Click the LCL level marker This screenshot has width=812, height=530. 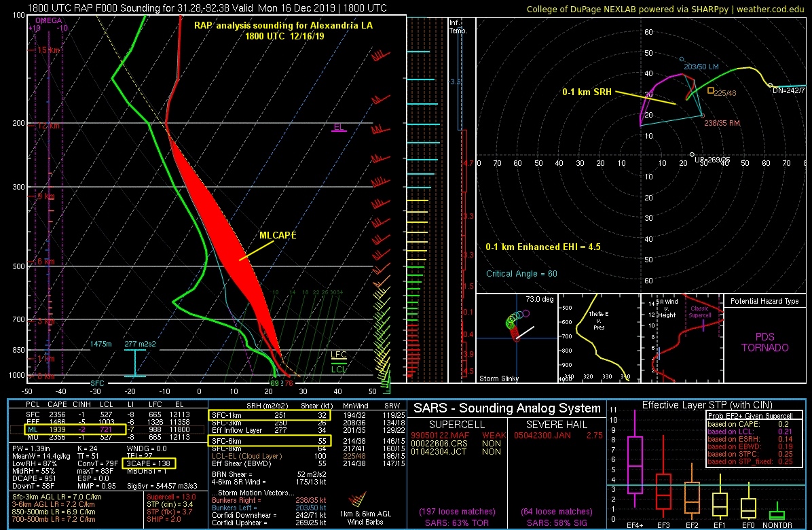coord(339,368)
